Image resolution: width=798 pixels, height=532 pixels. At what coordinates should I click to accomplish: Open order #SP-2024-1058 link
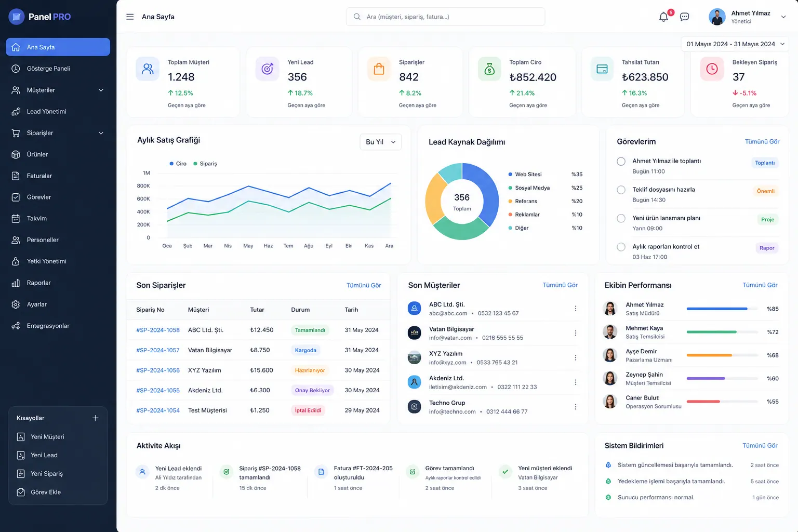pyautogui.click(x=158, y=330)
